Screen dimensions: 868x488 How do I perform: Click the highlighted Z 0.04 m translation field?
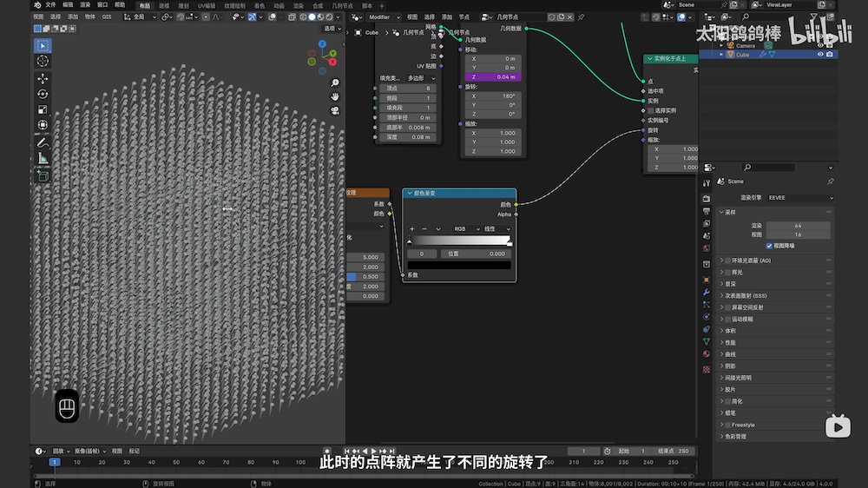point(493,77)
